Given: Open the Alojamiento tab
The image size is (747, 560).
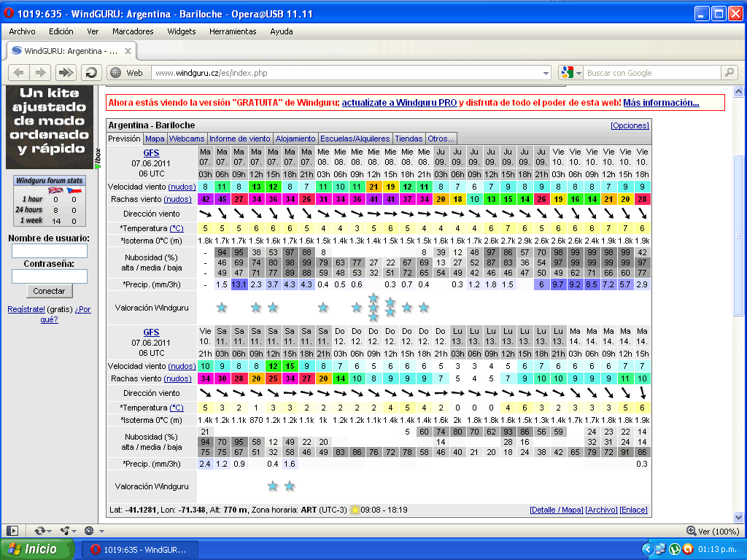Looking at the screenshot, I should pos(295,139).
